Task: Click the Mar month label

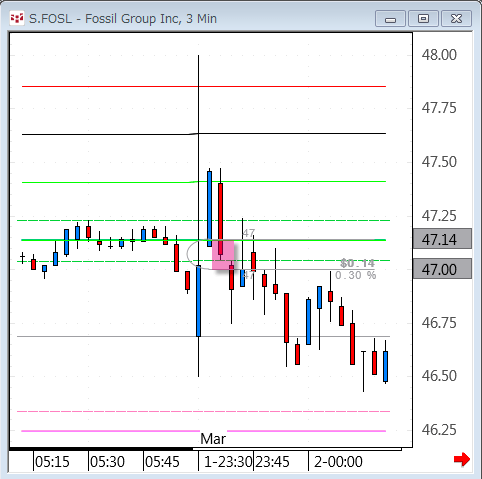Action: pos(213,439)
